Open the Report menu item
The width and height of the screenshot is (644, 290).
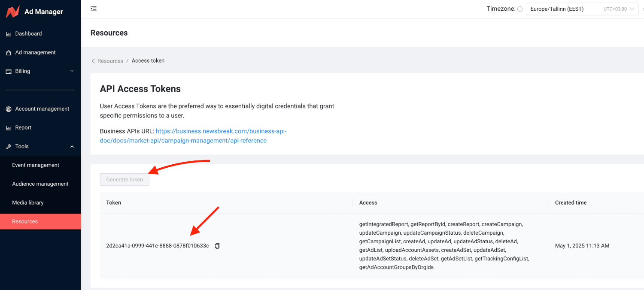pos(40,128)
